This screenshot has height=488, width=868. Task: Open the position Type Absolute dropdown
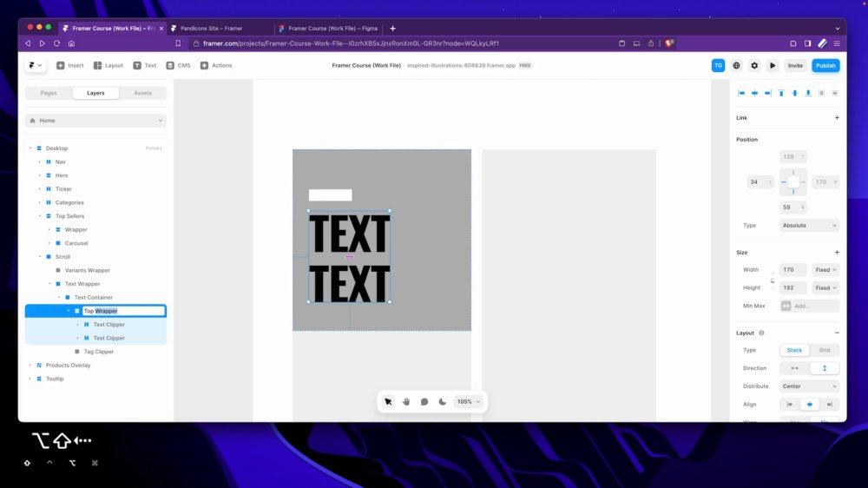coord(809,226)
